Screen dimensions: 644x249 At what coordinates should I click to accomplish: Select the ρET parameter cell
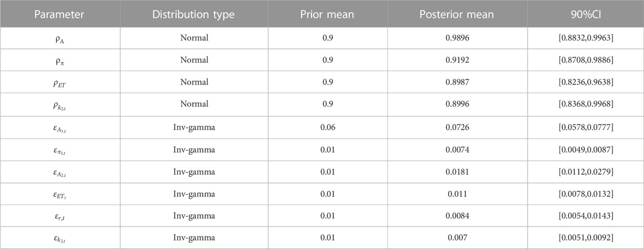pos(60,82)
